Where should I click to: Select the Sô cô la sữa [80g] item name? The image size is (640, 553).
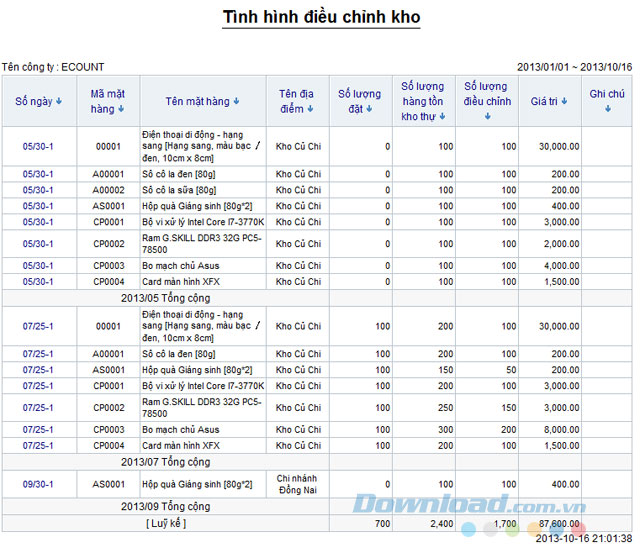[179, 190]
